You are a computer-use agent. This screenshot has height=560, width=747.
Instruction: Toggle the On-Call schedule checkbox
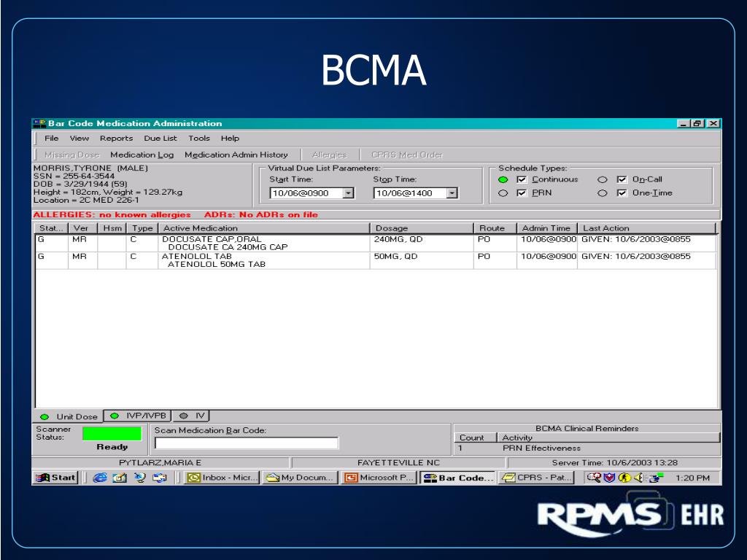coord(622,179)
